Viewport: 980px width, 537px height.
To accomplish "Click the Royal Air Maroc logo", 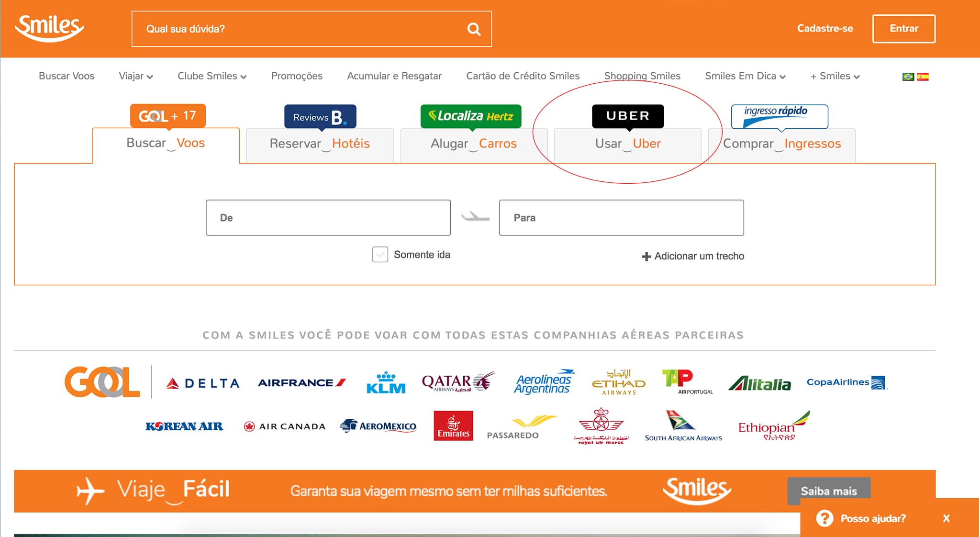I will [x=601, y=426].
